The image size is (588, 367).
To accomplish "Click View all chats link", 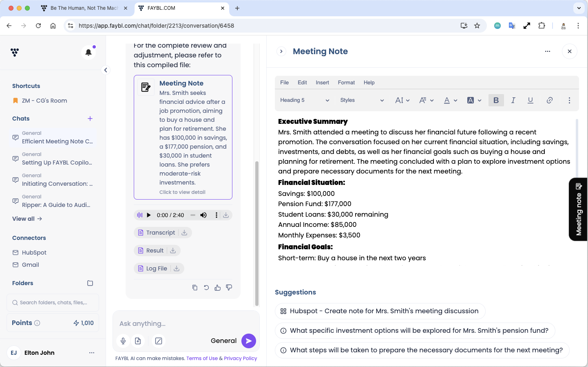I will pyautogui.click(x=27, y=219).
